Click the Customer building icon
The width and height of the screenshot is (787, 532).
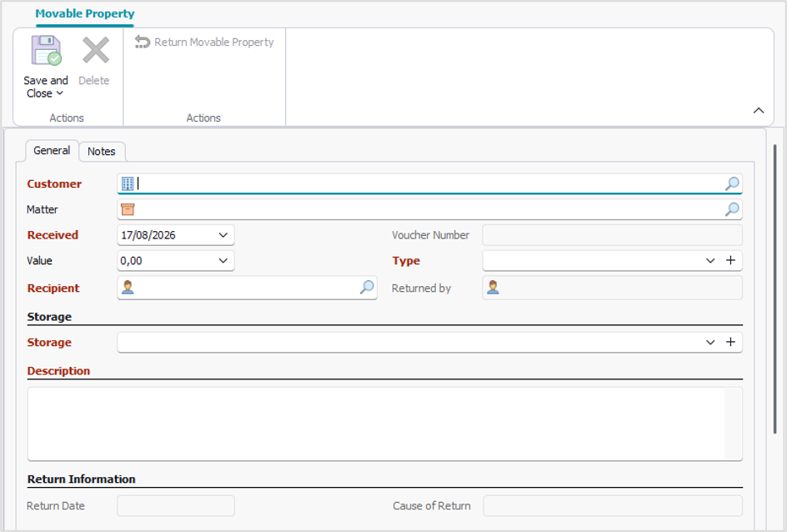point(128,183)
